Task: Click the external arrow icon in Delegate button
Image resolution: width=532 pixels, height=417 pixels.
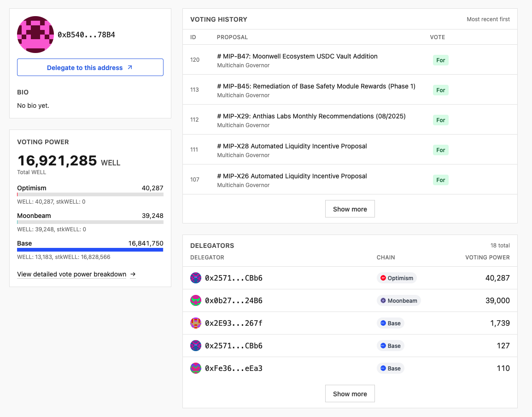Action: [x=130, y=67]
